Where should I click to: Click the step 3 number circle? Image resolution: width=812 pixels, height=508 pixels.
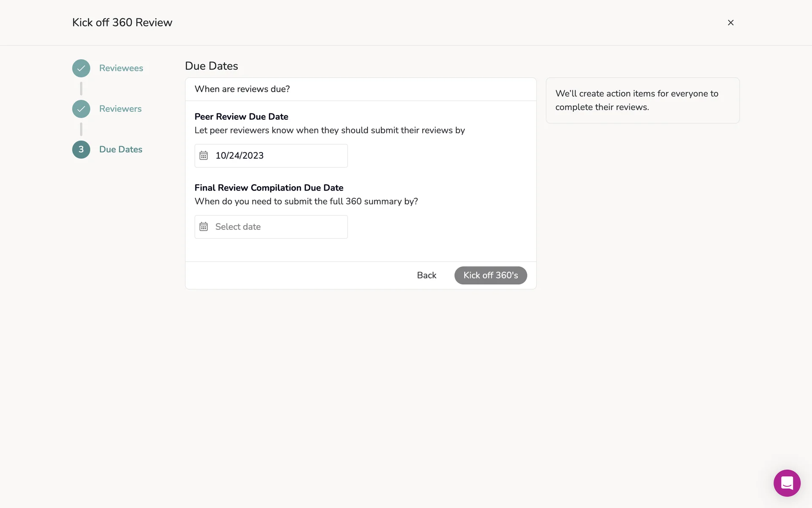[81, 149]
